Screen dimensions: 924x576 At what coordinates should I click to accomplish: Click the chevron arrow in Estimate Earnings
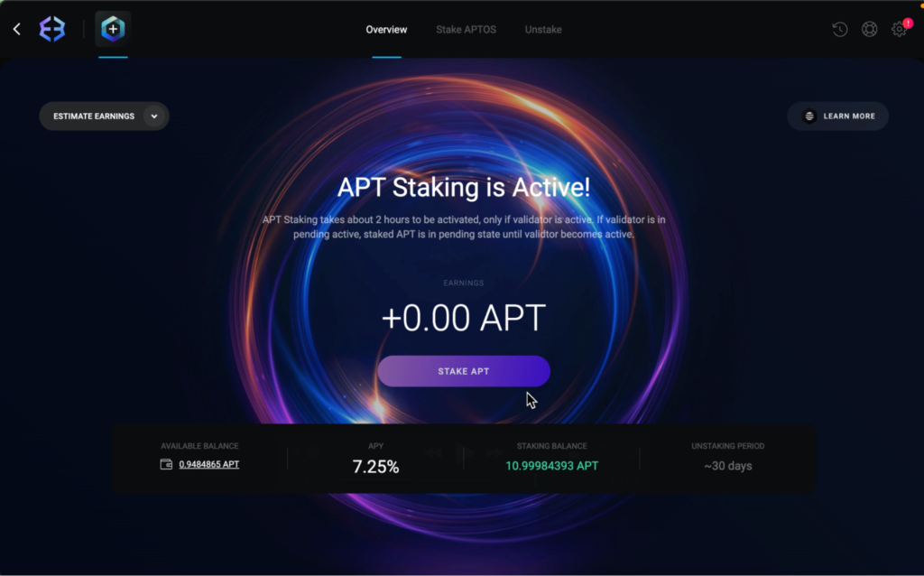click(x=153, y=116)
